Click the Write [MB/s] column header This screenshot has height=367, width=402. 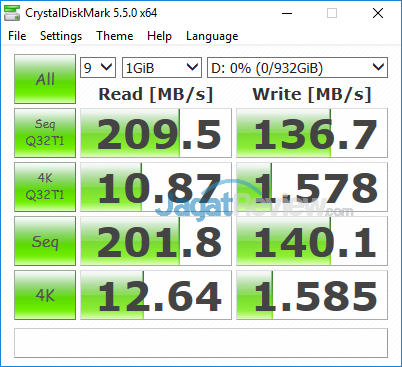coord(312,94)
